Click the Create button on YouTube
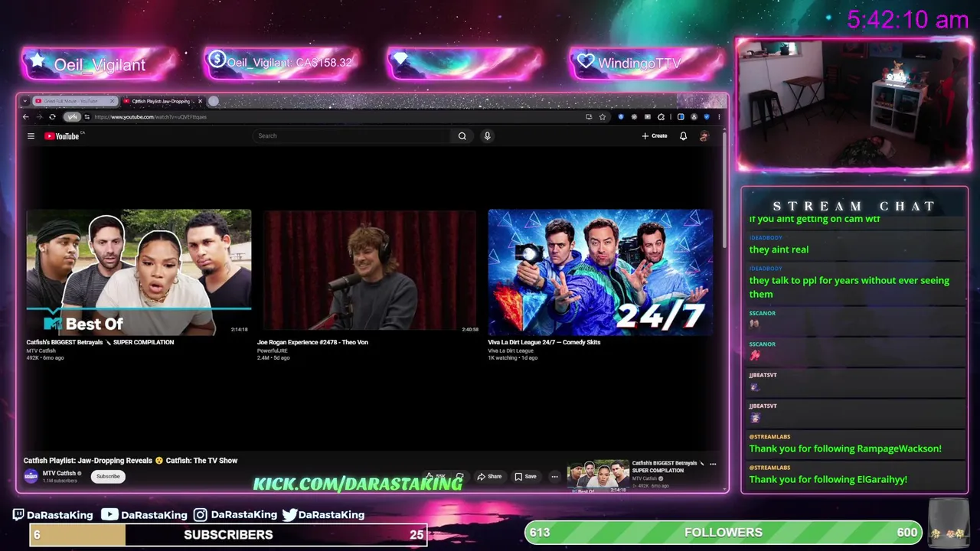 tap(655, 136)
